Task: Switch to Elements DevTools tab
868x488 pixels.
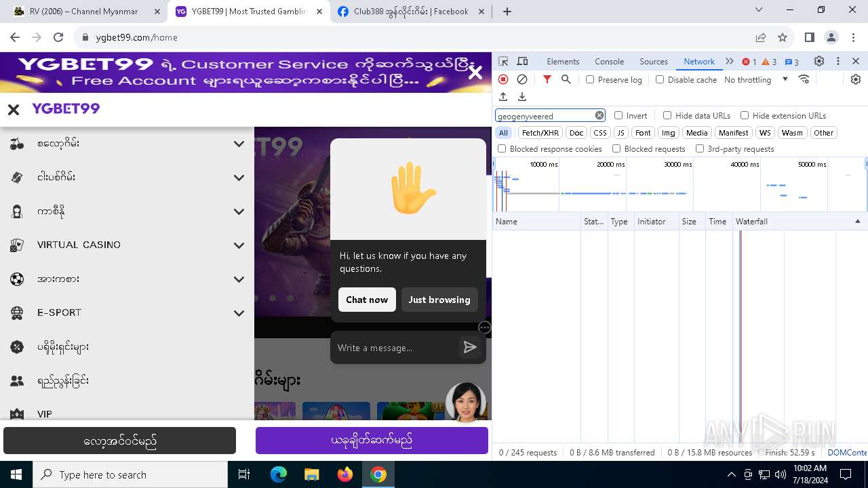Action: click(563, 61)
